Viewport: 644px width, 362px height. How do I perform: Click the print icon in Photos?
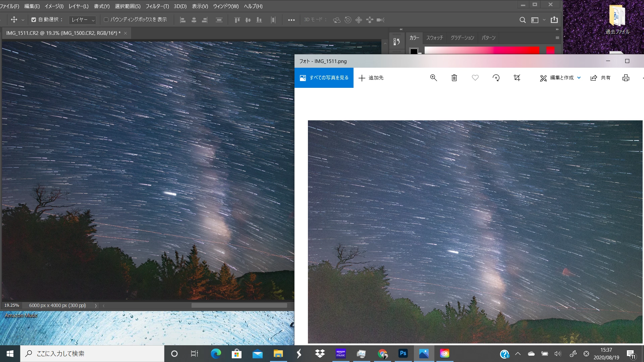click(x=626, y=78)
